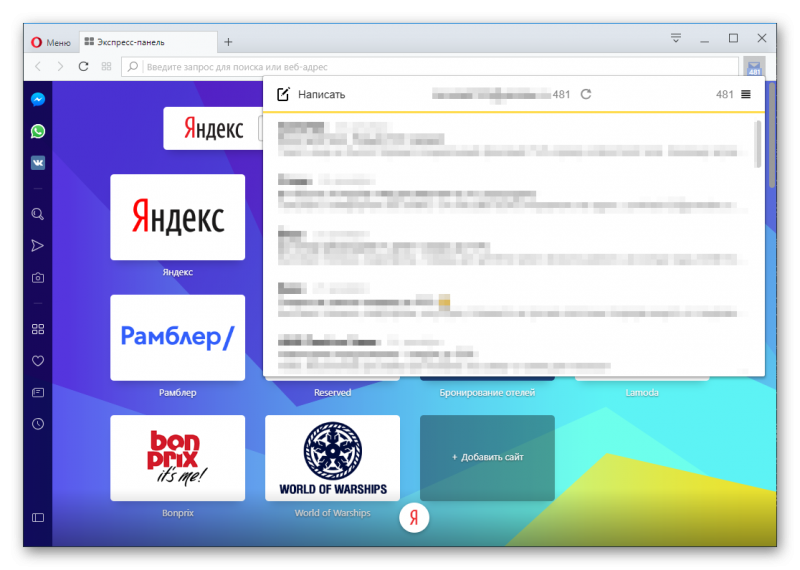
Task: Click Добавить сайт tile
Action: pyautogui.click(x=487, y=458)
